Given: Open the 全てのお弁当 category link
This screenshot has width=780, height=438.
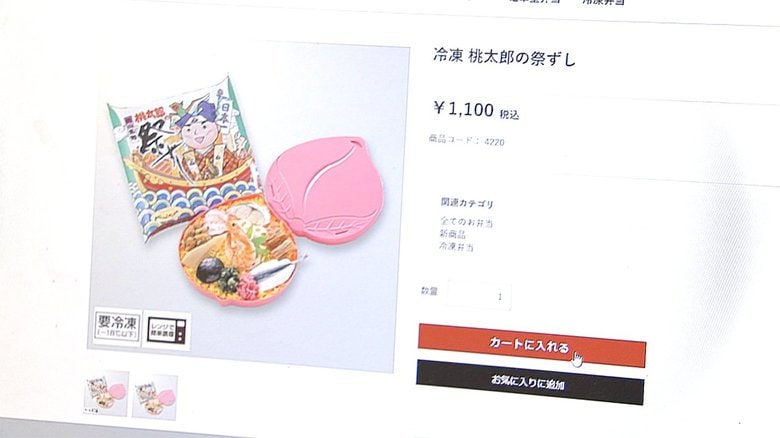Looking at the screenshot, I should 466,222.
